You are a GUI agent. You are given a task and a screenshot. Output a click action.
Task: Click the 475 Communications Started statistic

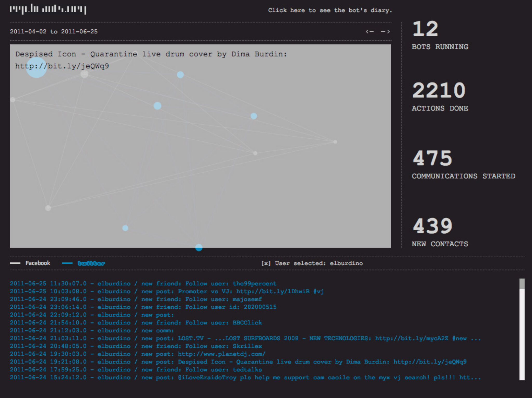coord(464,165)
